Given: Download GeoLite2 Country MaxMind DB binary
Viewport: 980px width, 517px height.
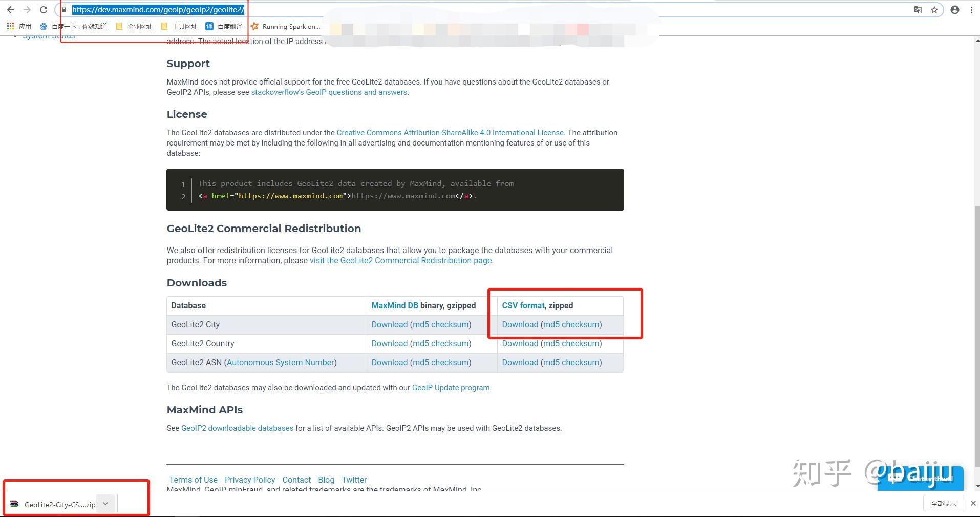Looking at the screenshot, I should click(390, 344).
